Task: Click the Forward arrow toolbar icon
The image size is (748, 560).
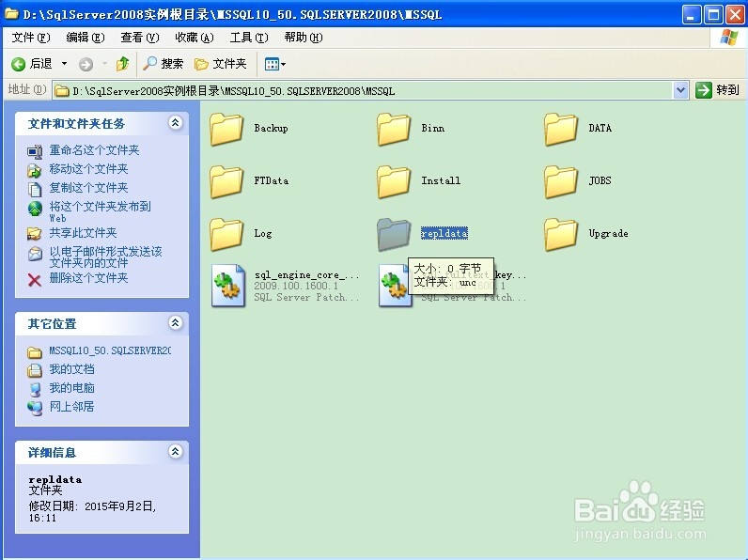Action: point(86,64)
